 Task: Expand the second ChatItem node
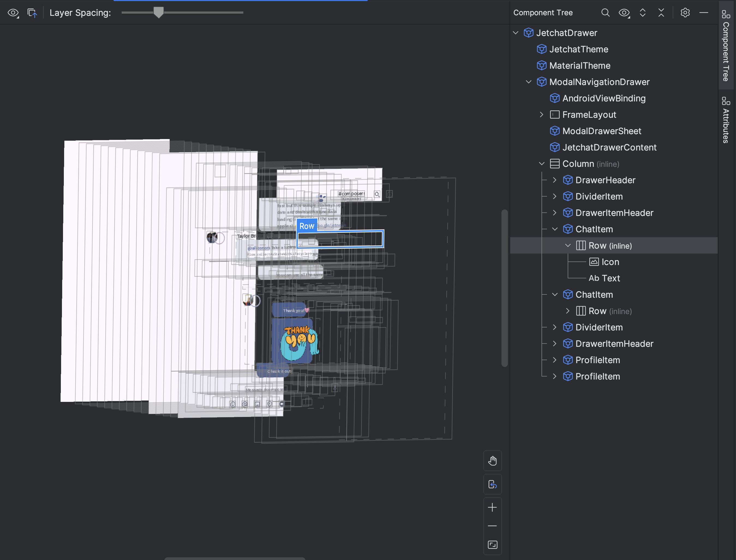tap(555, 294)
